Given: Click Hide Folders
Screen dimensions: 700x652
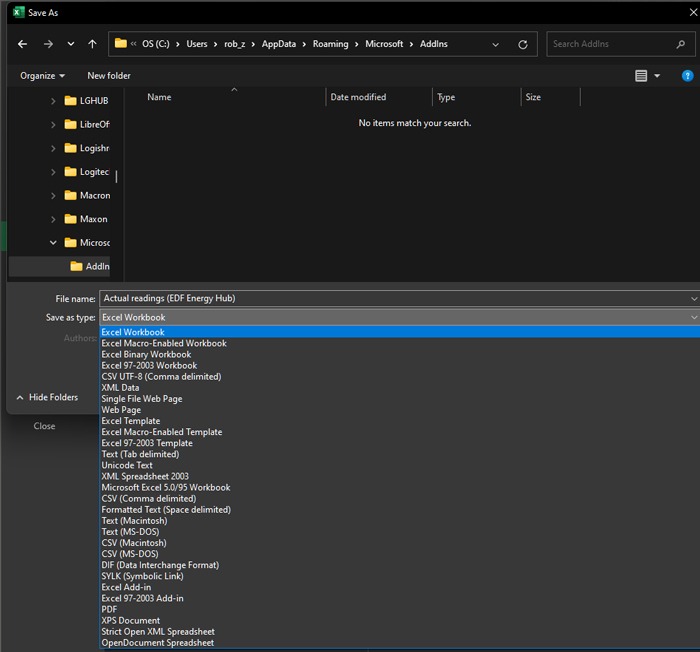Looking at the screenshot, I should click(53, 397).
